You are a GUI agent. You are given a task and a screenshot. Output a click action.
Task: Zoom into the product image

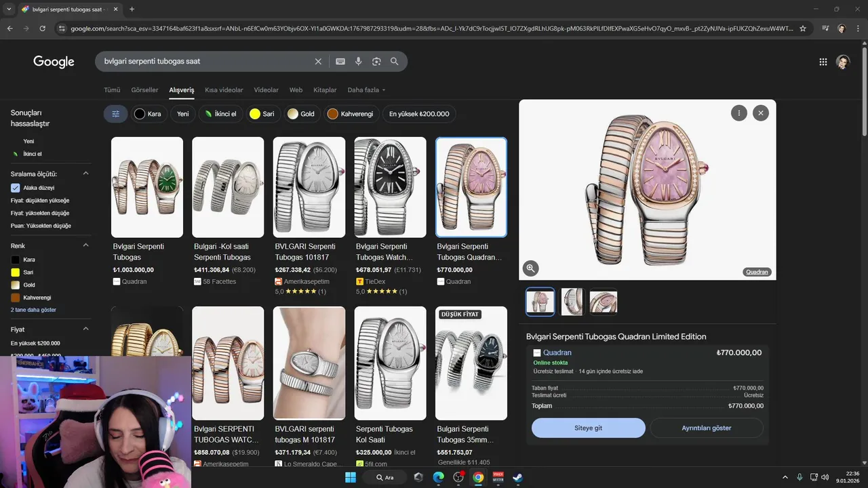click(530, 268)
